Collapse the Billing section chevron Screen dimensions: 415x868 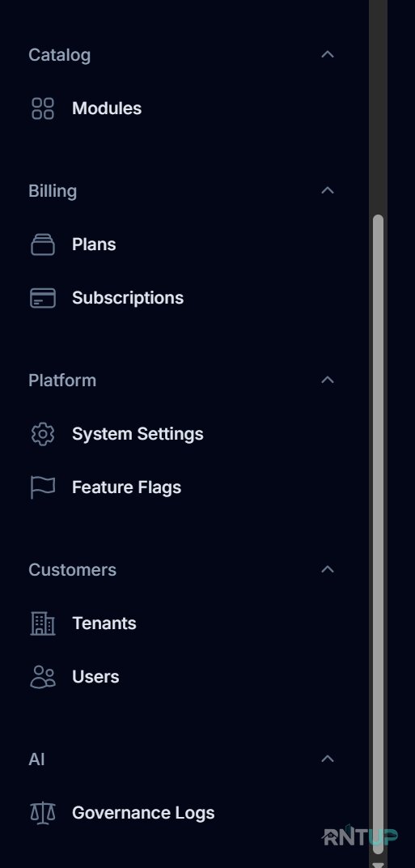(328, 190)
